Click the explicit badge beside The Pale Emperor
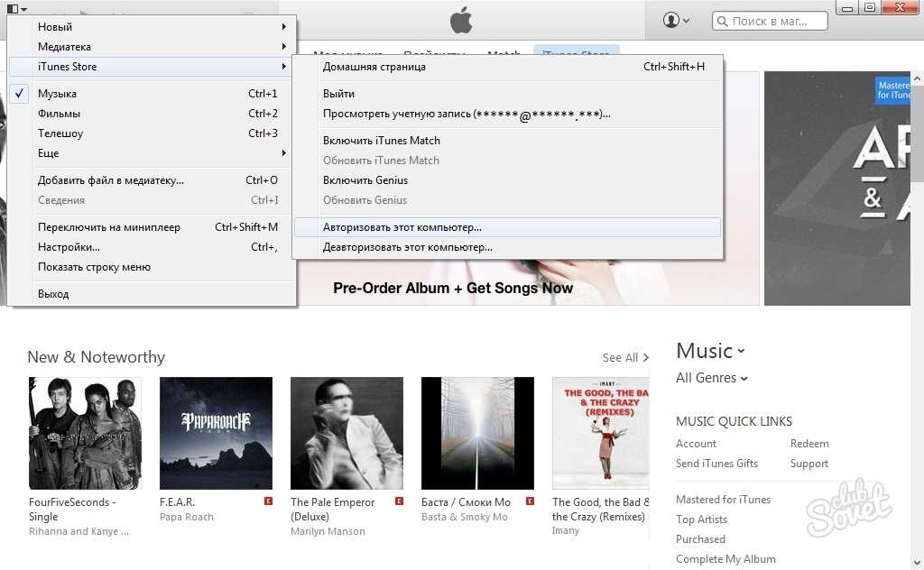 399,501
